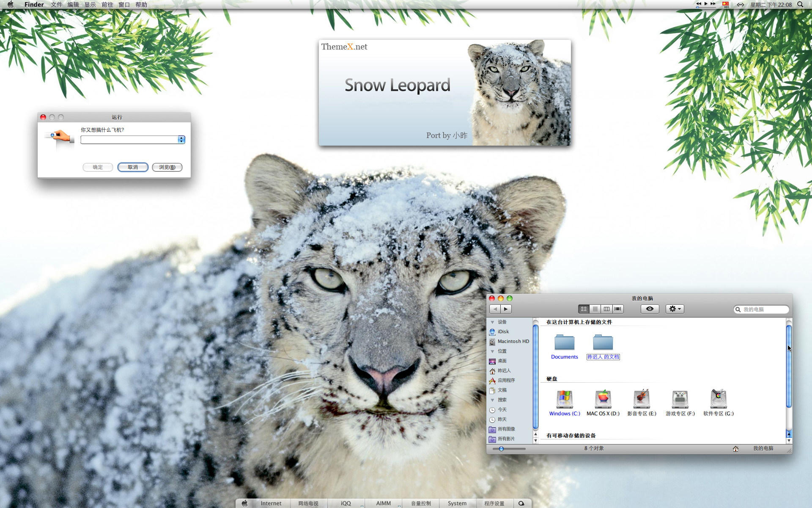Click the 确定 button in the run dialog

click(98, 167)
